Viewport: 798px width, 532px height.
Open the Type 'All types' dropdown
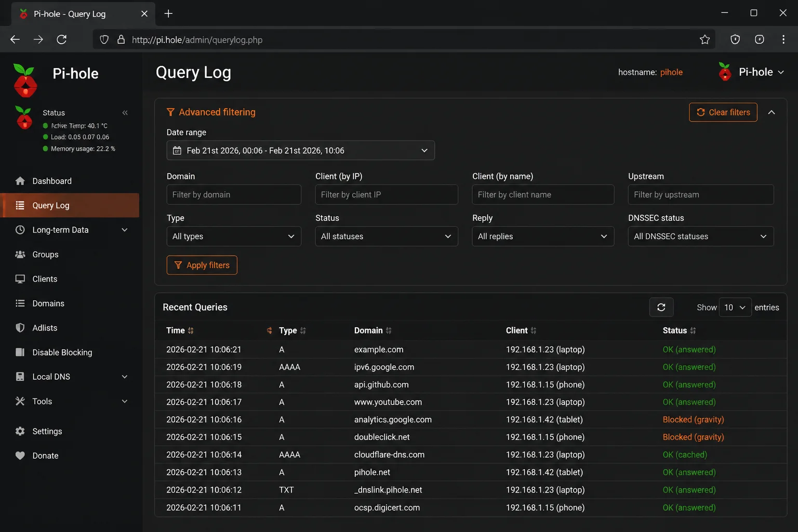click(234, 236)
